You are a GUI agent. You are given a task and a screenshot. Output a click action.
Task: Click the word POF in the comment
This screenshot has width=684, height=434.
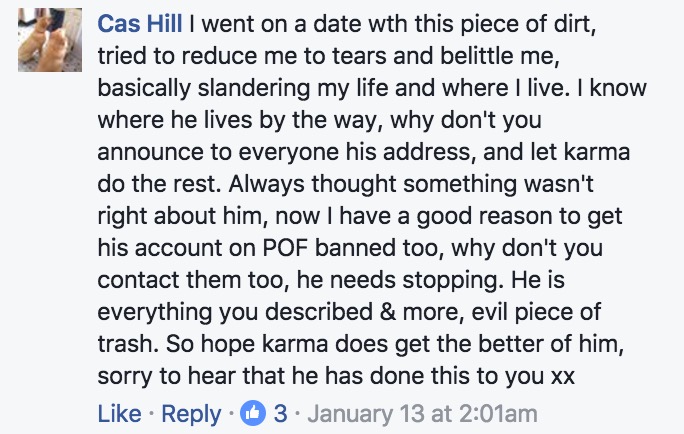coord(285,248)
